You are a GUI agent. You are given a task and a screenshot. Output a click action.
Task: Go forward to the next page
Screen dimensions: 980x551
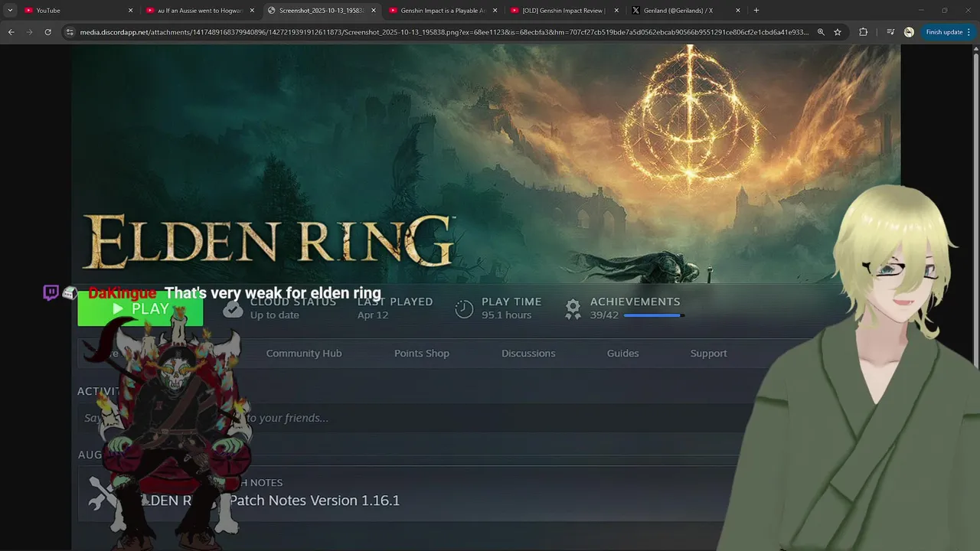point(29,32)
